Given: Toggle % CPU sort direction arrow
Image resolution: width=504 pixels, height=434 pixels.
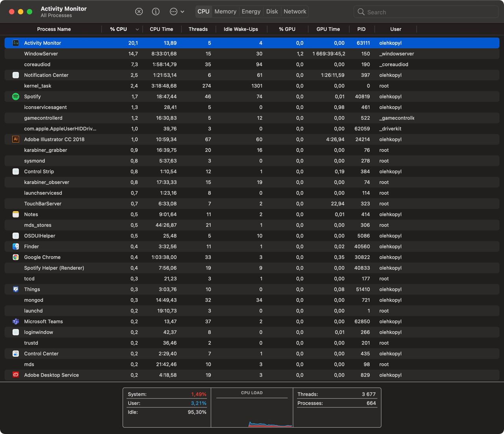Looking at the screenshot, I should click(x=137, y=30).
